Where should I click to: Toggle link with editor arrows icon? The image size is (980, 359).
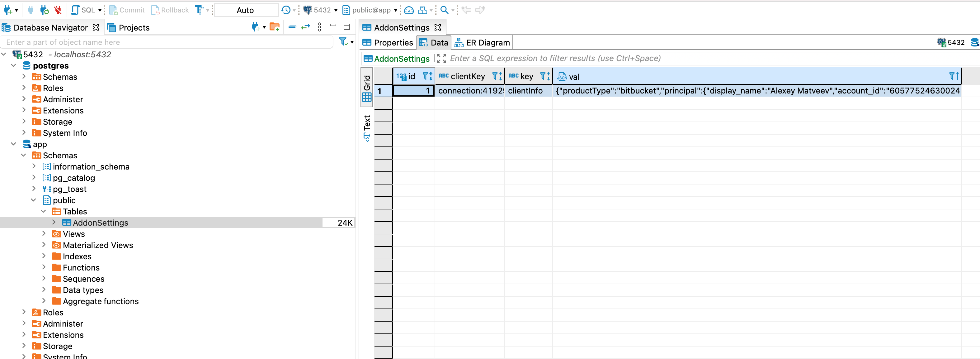(x=306, y=27)
